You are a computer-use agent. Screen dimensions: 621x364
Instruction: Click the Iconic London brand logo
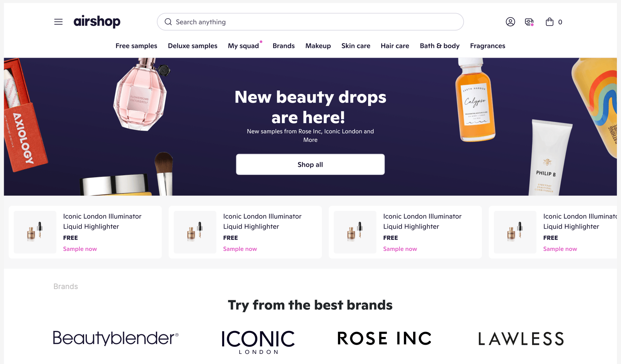[x=258, y=342]
